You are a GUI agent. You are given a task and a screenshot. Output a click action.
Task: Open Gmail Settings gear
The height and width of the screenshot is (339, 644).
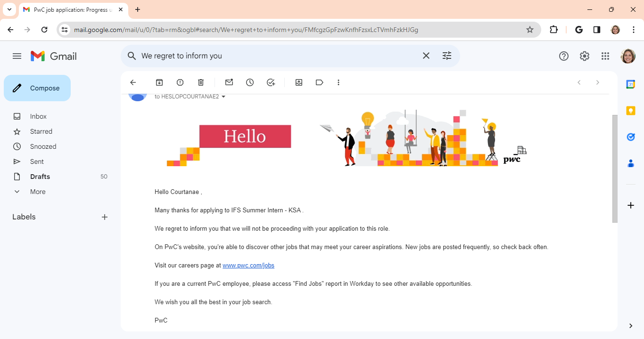[585, 56]
